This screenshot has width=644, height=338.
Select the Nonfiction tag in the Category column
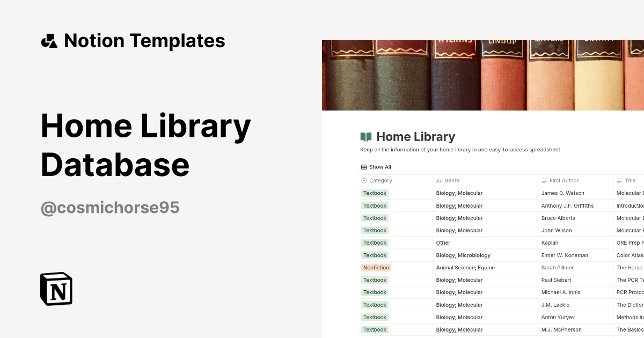(376, 267)
